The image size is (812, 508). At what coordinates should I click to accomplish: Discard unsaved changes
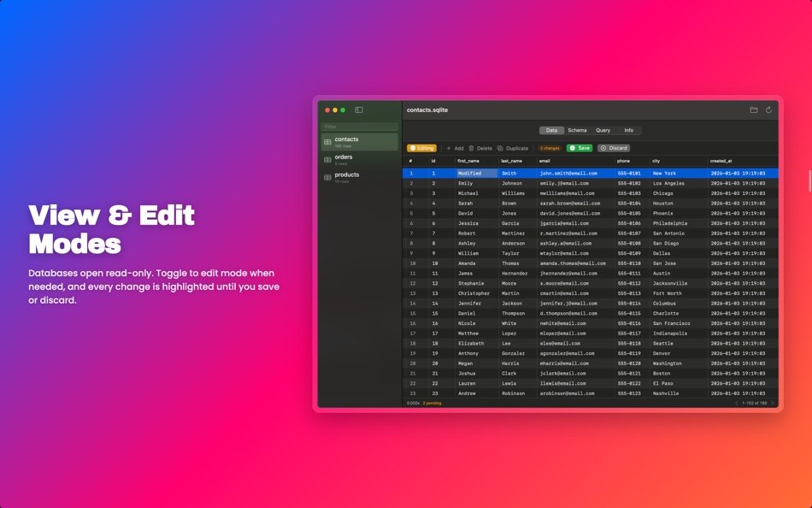click(614, 147)
